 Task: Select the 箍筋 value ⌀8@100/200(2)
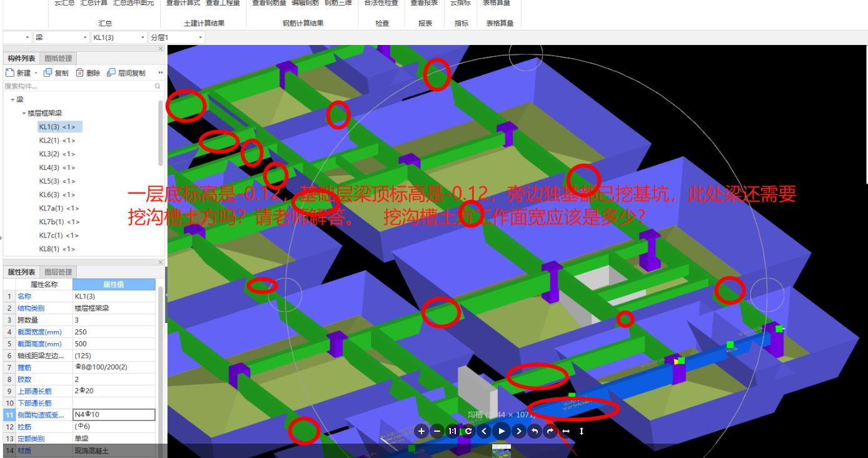pyautogui.click(x=114, y=367)
